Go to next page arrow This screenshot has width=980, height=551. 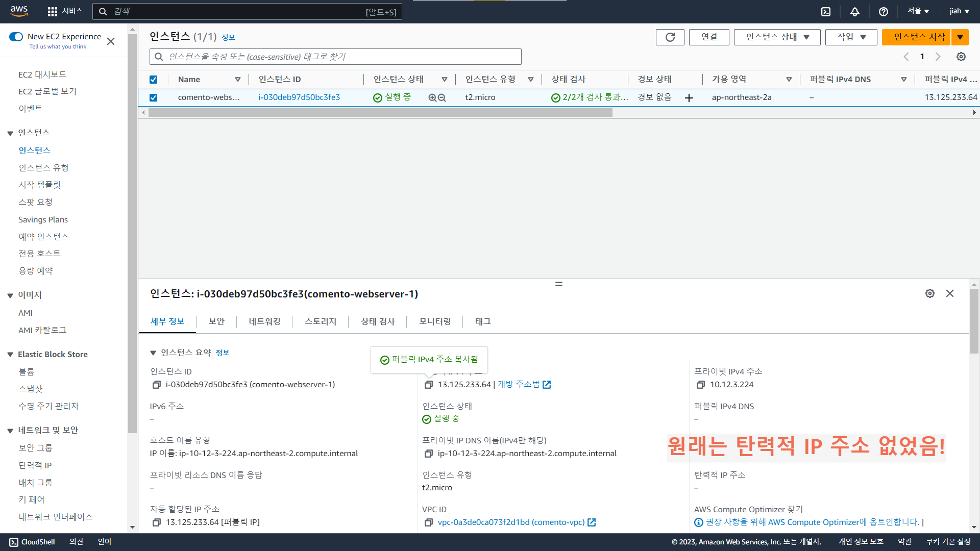pyautogui.click(x=938, y=57)
